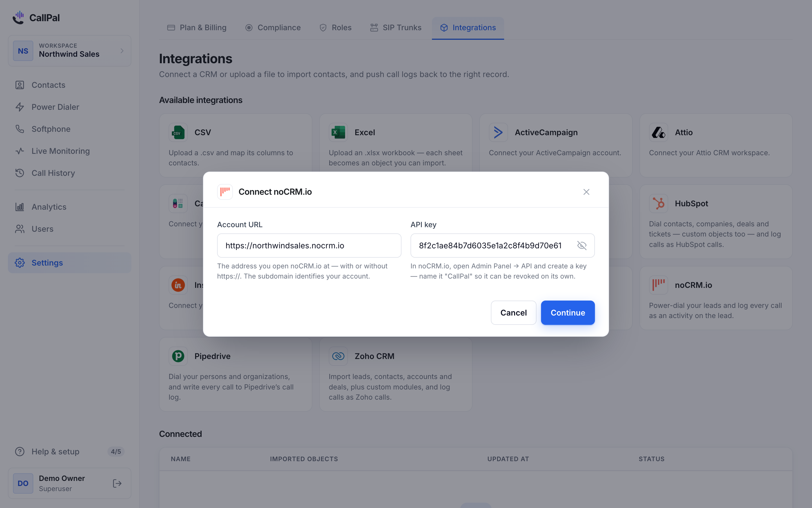Click the DO avatar for Demo Owner
The width and height of the screenshot is (812, 508).
(23, 483)
